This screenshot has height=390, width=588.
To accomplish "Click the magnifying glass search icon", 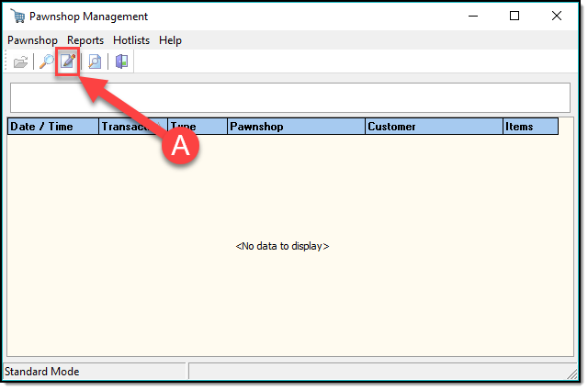I will (45, 62).
